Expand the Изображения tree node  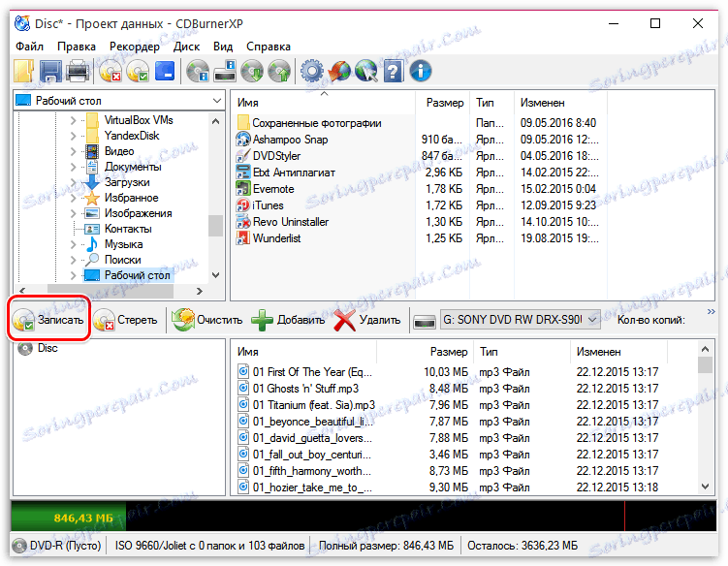pyautogui.click(x=73, y=213)
